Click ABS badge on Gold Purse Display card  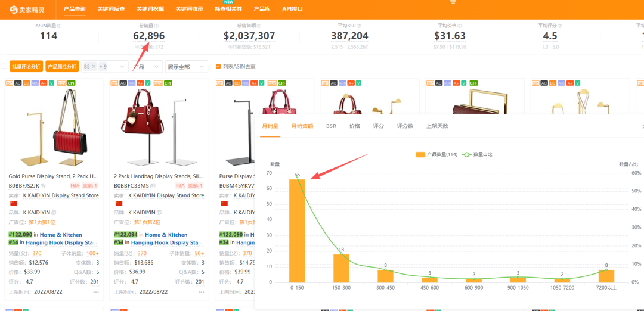35,83
